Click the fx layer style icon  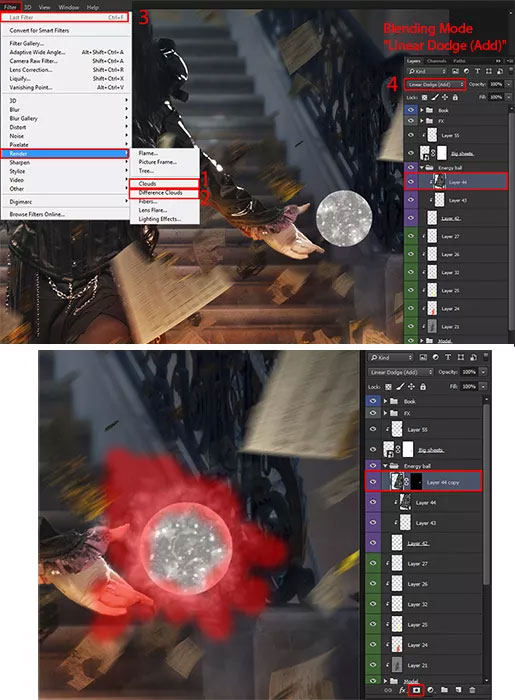[x=402, y=690]
